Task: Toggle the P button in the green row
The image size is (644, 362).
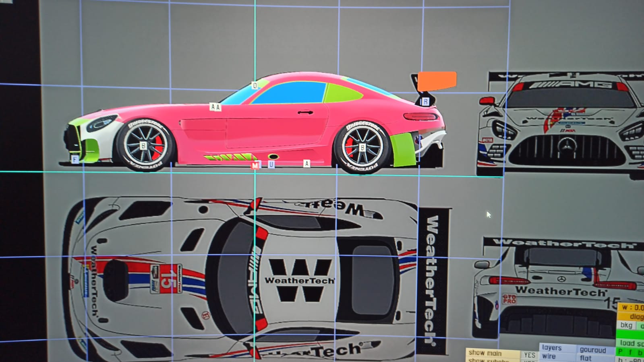Action: pos(621,352)
